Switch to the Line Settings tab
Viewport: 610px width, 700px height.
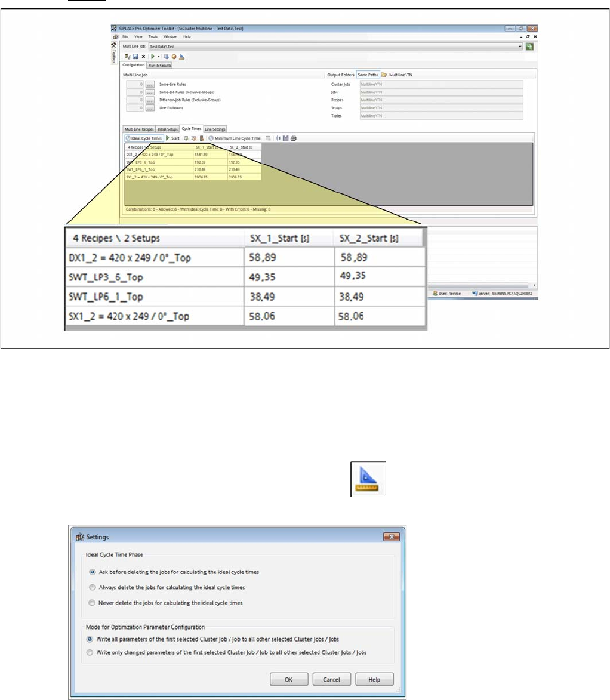215,129
